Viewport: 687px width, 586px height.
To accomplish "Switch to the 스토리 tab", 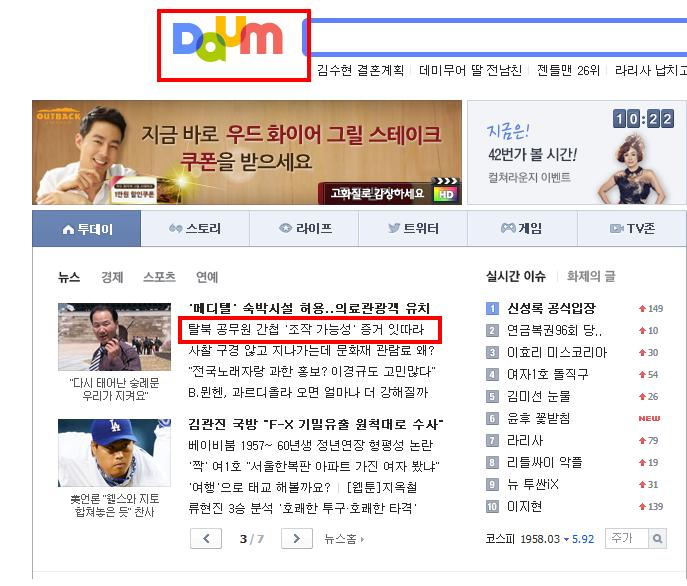I will tap(195, 229).
